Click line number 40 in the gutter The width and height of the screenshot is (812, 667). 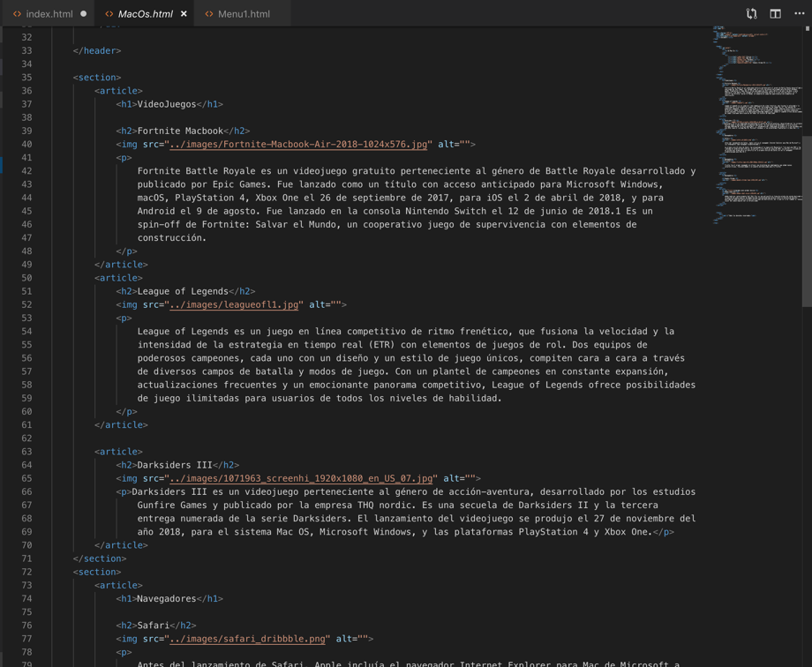29,144
